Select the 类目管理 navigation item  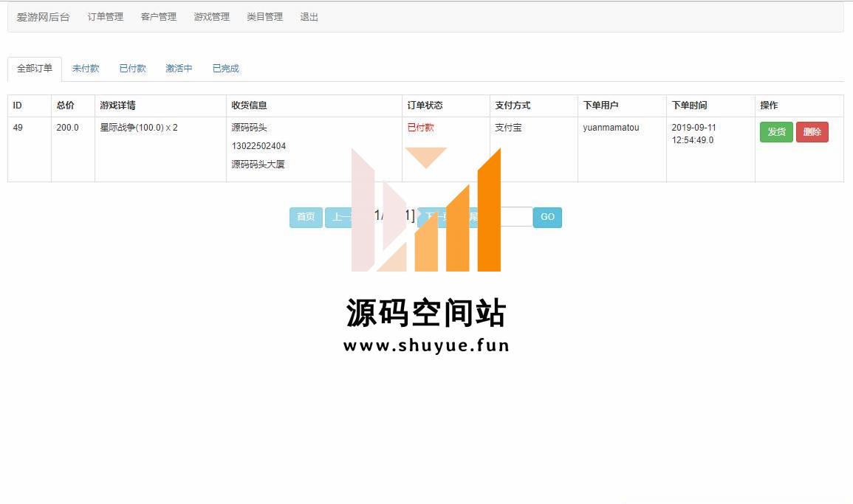[x=265, y=17]
